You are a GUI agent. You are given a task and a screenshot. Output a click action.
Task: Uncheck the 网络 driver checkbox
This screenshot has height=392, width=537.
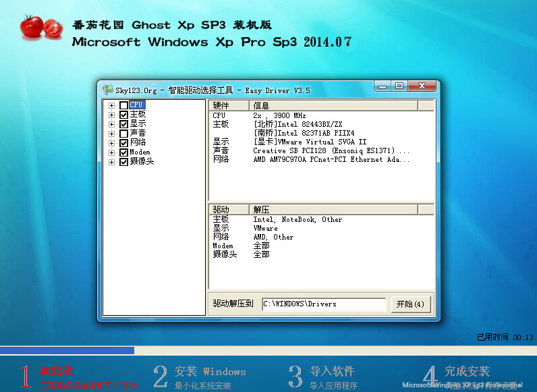[123, 143]
